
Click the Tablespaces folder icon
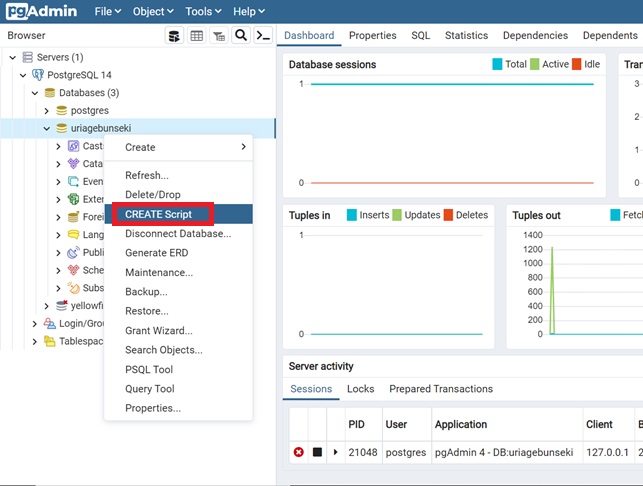[50, 341]
